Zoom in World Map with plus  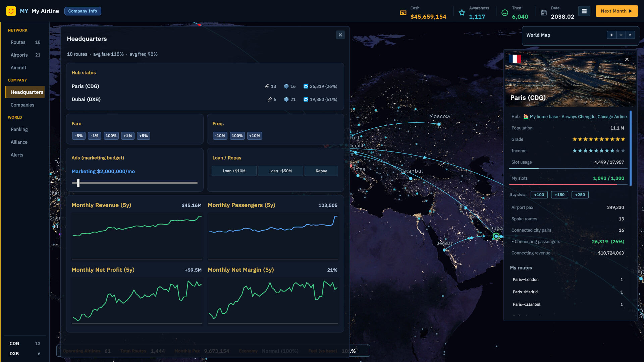pos(611,35)
